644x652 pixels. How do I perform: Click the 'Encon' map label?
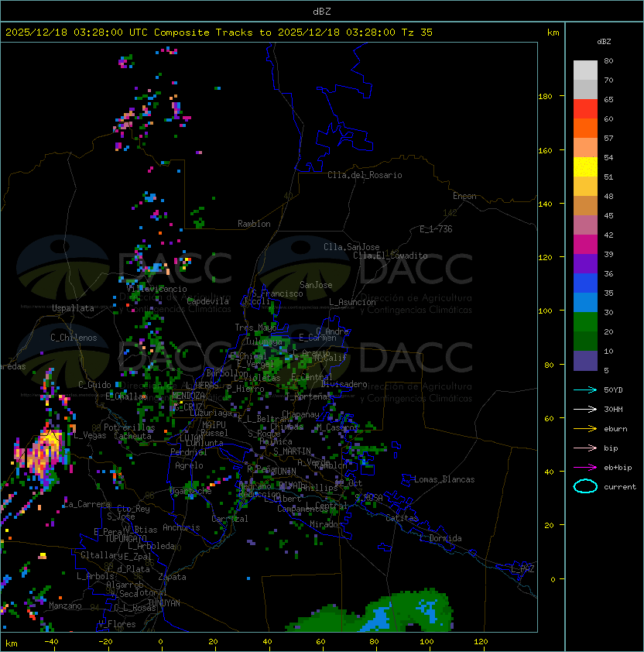point(464,196)
